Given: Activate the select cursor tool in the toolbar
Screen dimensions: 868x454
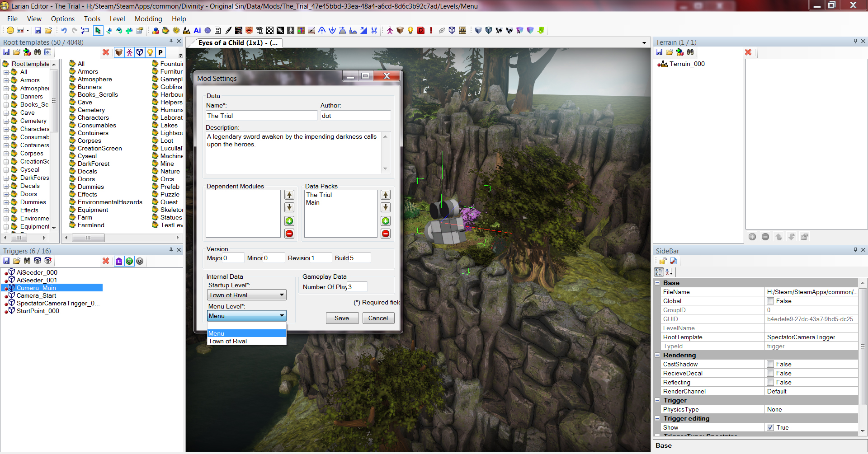Looking at the screenshot, I should click(98, 30).
